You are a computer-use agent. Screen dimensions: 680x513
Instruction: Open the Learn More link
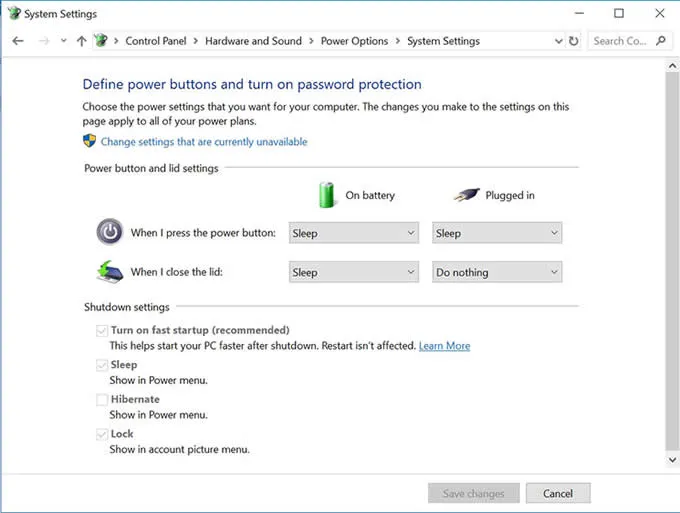coord(444,346)
